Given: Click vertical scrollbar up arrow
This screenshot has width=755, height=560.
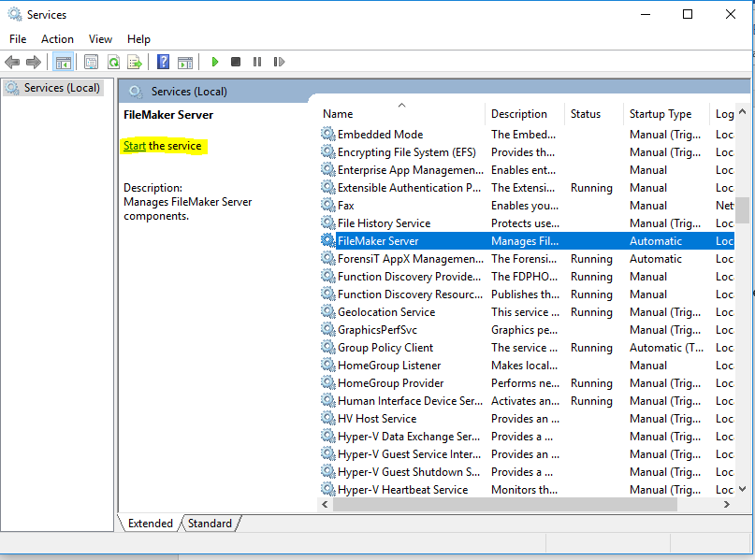Looking at the screenshot, I should [x=743, y=112].
